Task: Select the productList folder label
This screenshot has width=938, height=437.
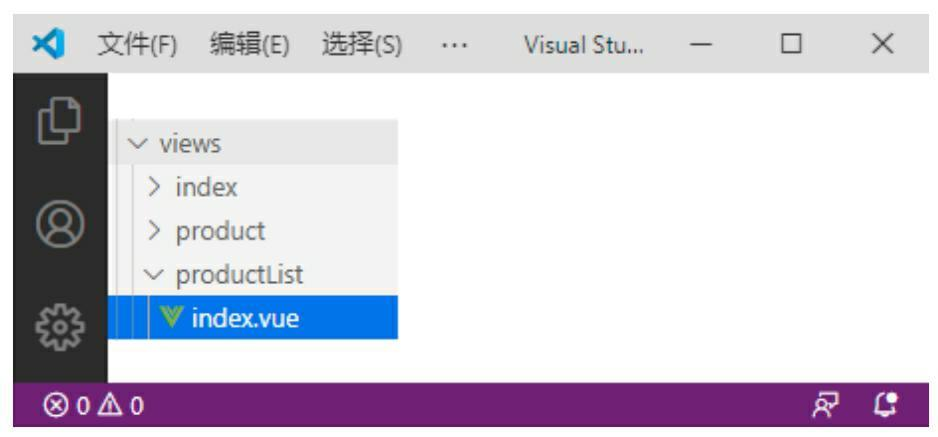Action: (x=239, y=274)
